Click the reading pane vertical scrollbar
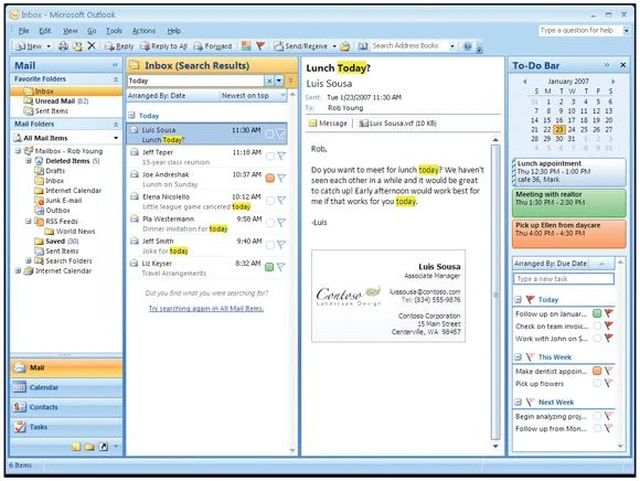This screenshot has height=481, width=640. point(496,292)
